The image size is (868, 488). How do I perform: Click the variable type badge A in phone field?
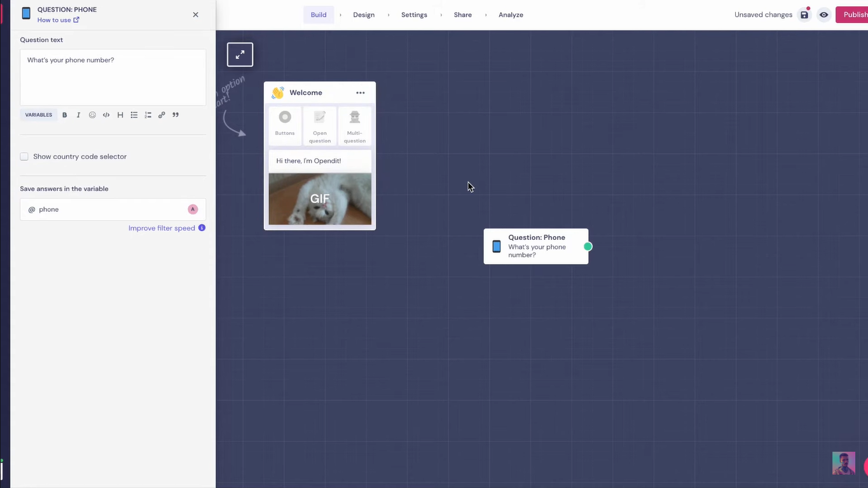[193, 209]
